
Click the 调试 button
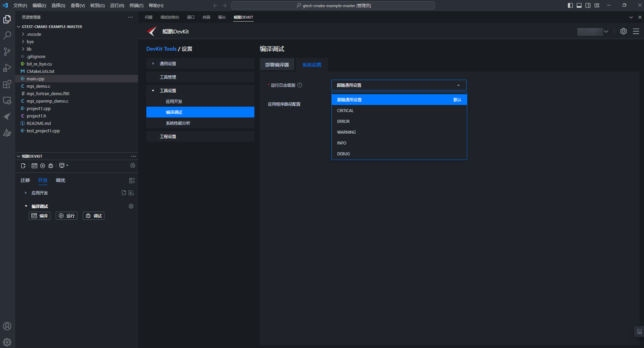coord(94,216)
